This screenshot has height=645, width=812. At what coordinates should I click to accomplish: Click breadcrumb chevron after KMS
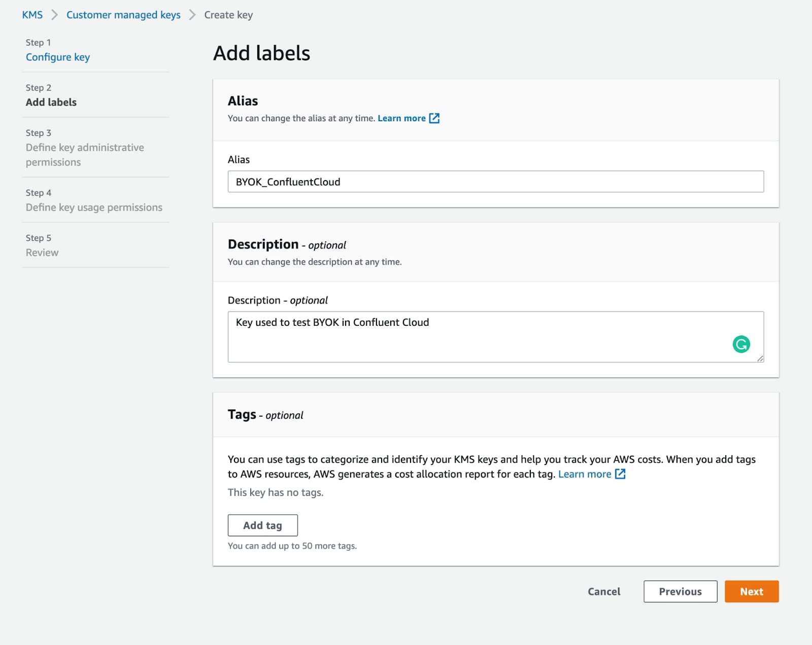click(55, 15)
